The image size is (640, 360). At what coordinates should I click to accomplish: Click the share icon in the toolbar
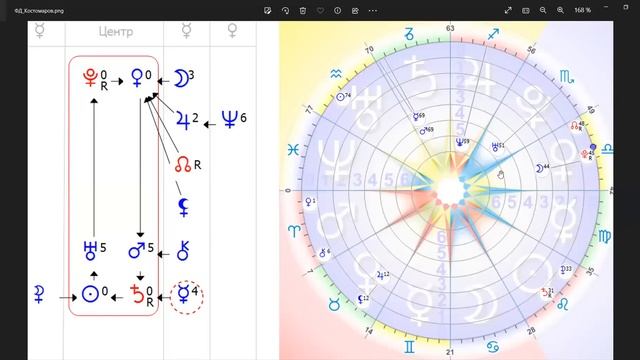coord(355,11)
